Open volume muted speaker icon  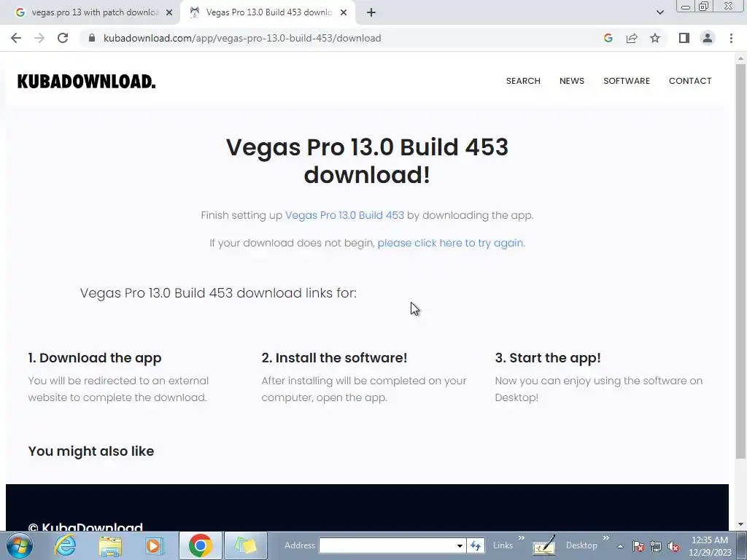point(673,546)
